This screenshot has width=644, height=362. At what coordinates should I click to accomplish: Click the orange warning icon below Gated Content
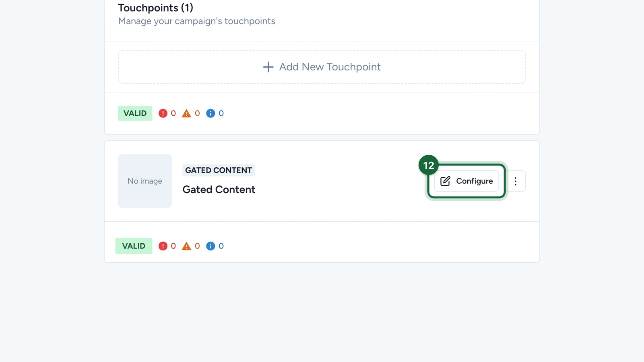[x=186, y=246]
